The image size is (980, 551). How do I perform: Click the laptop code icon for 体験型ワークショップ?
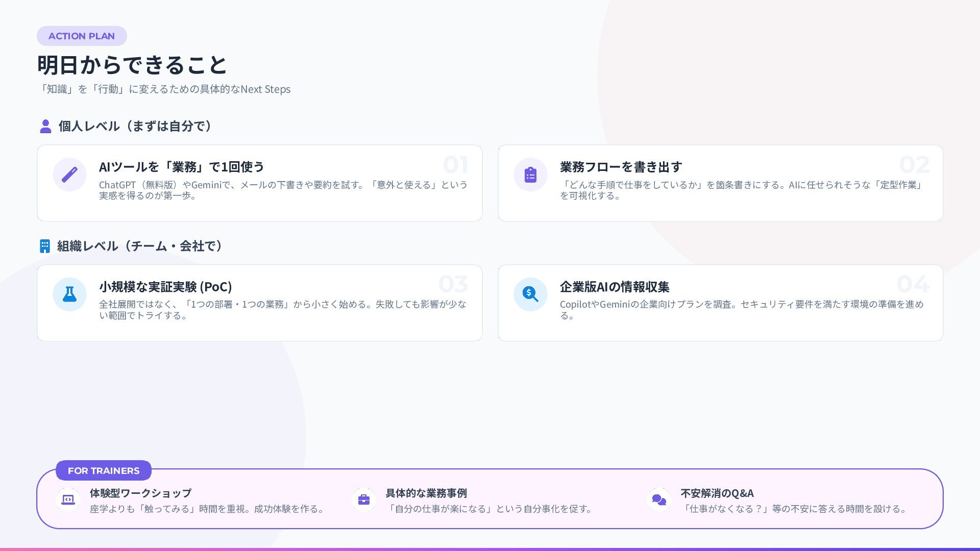click(x=68, y=499)
